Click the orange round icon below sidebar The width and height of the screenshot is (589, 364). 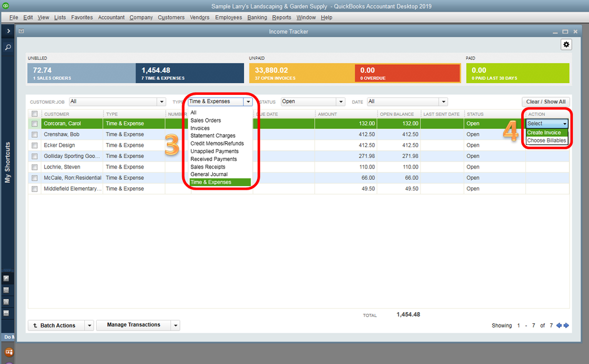(x=9, y=352)
